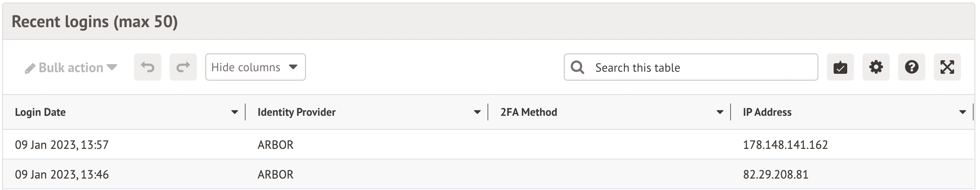This screenshot has height=190, width=980.
Task: Click the redo arrow icon
Action: coord(183,67)
